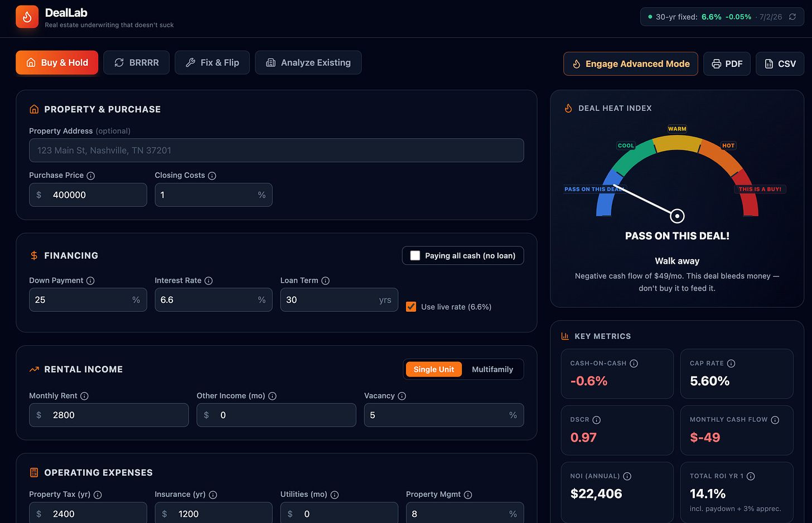The width and height of the screenshot is (812, 523).
Task: Click the COOL gauge label
Action: click(x=626, y=146)
